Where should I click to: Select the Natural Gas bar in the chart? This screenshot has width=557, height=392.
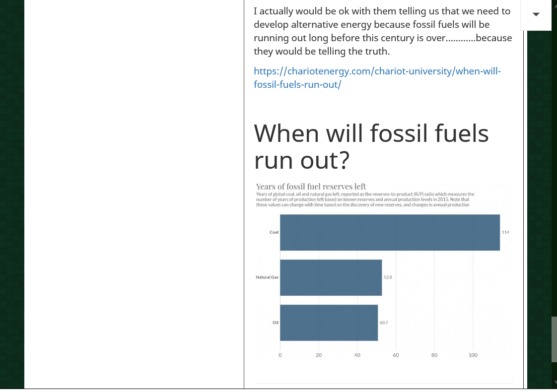click(331, 277)
